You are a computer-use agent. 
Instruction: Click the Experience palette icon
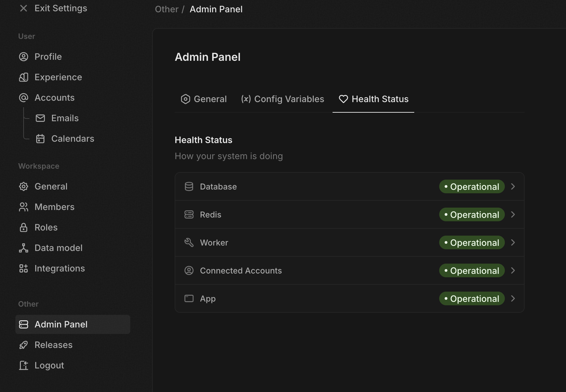coord(24,77)
